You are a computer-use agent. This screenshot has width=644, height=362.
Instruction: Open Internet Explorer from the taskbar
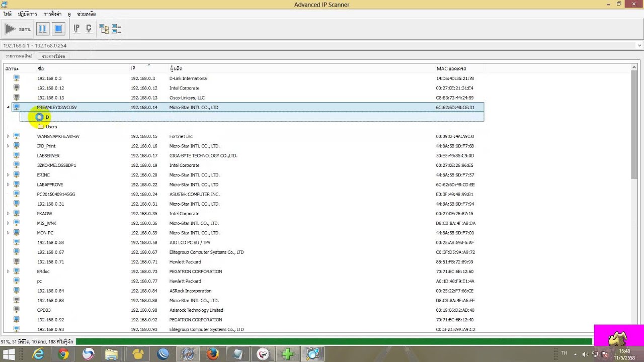point(38,354)
